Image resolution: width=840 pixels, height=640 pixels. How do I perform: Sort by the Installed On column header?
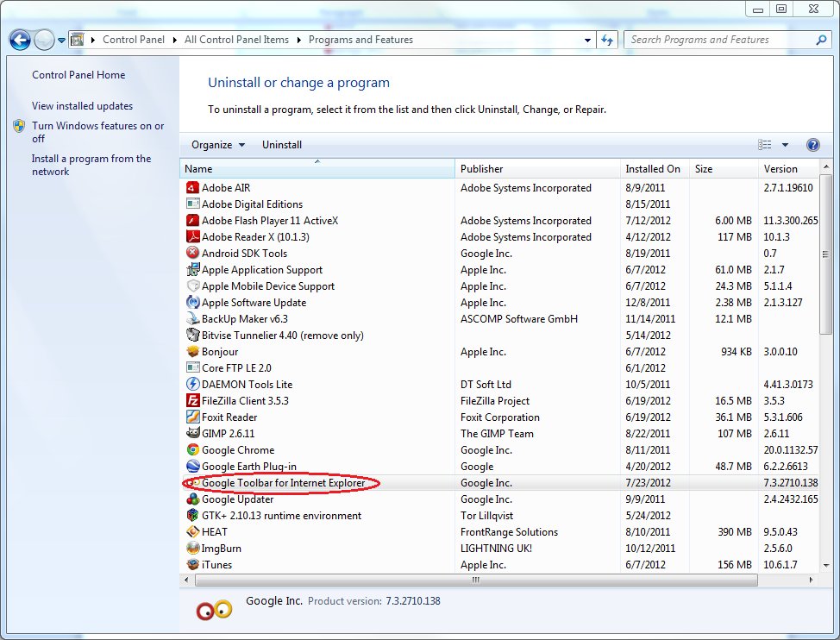pyautogui.click(x=652, y=169)
